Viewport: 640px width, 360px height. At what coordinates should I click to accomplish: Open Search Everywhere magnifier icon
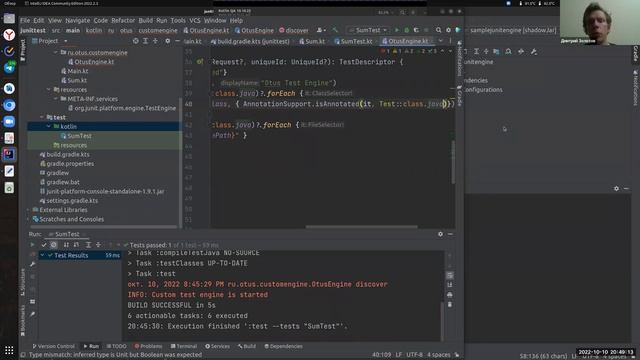pos(438,30)
